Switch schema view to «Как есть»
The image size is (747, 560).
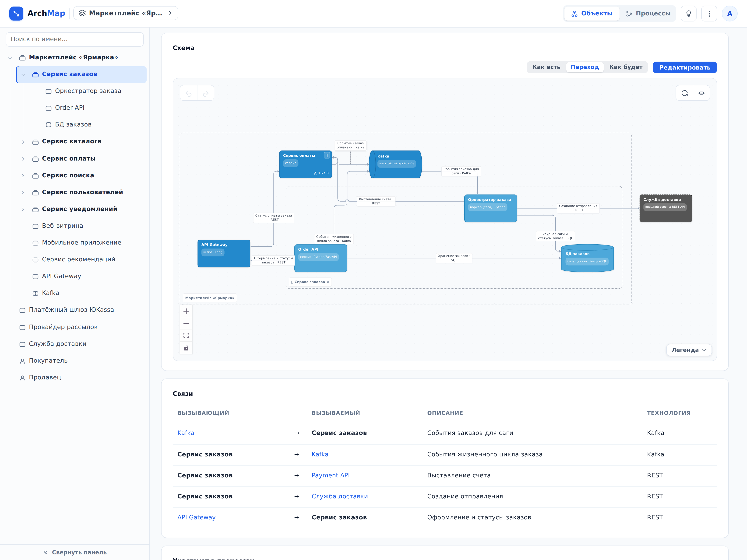tap(546, 67)
